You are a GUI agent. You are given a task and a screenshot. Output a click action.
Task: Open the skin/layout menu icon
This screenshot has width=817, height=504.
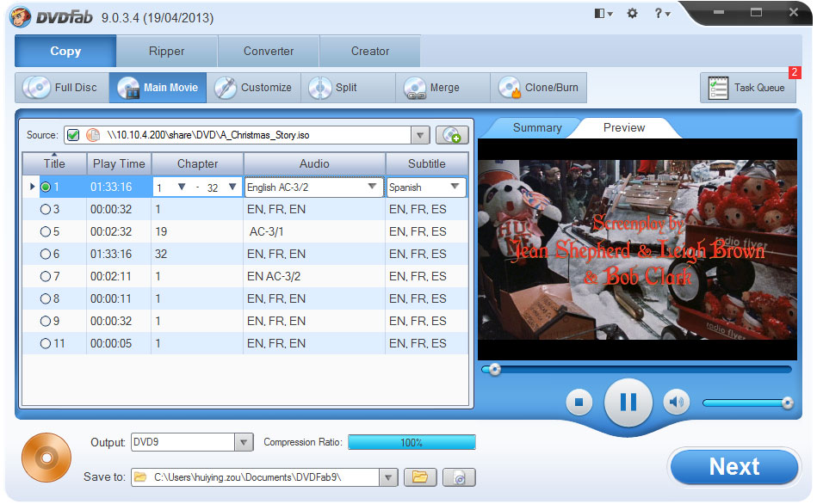(603, 14)
